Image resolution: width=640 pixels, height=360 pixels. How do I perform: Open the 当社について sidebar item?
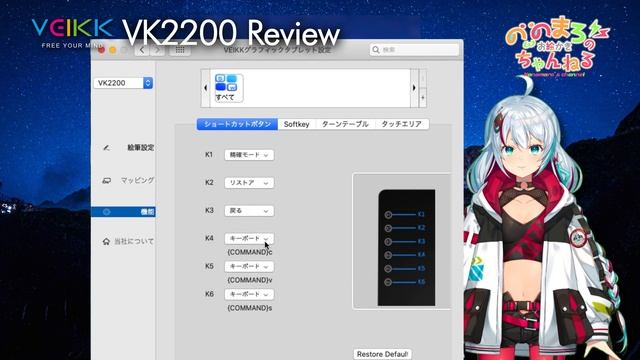pyautogui.click(x=134, y=242)
